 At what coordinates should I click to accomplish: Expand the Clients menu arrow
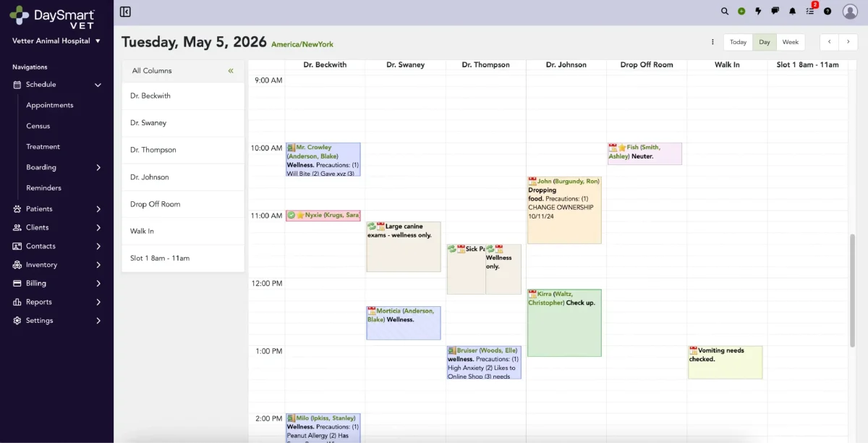point(98,227)
